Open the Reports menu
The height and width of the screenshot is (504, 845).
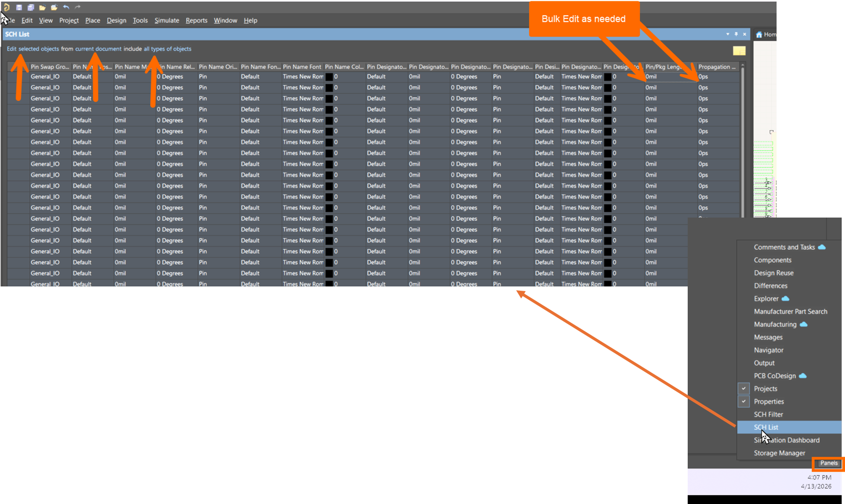(x=196, y=20)
